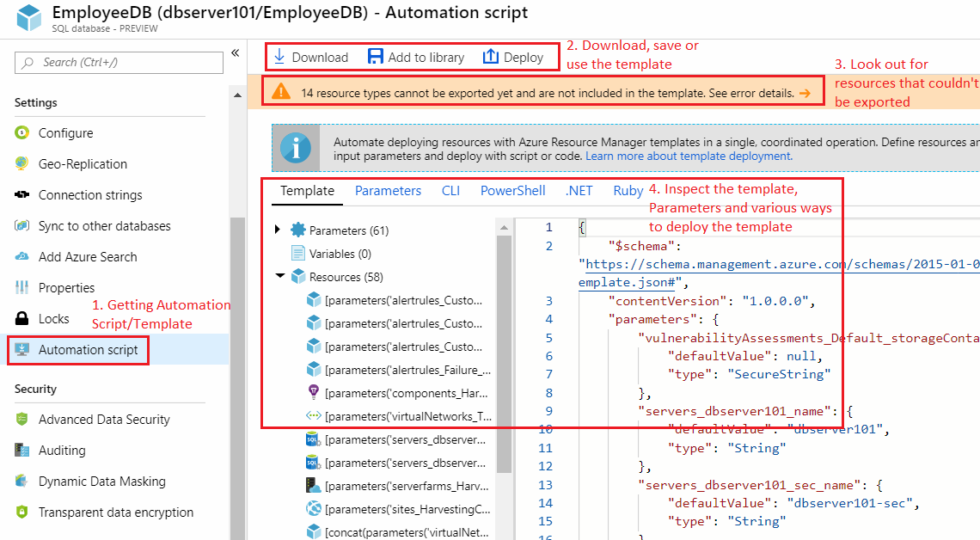
Task: Click the blue information icon
Action: click(296, 148)
